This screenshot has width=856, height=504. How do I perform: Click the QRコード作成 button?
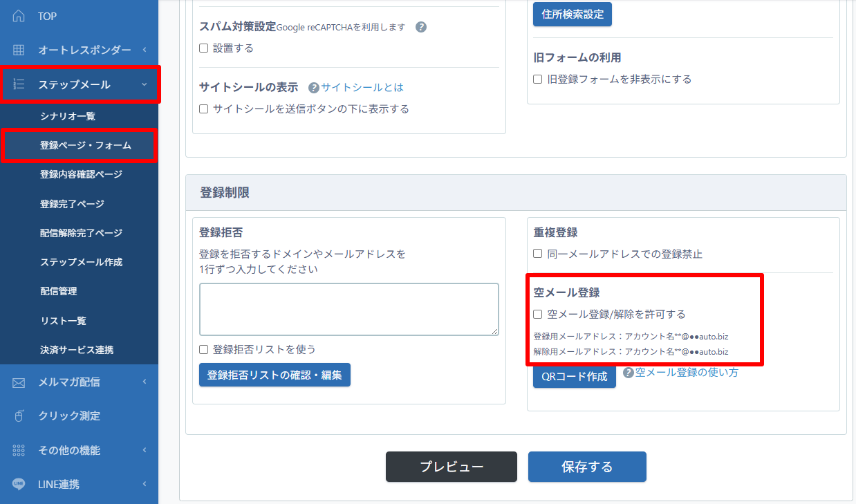point(574,377)
